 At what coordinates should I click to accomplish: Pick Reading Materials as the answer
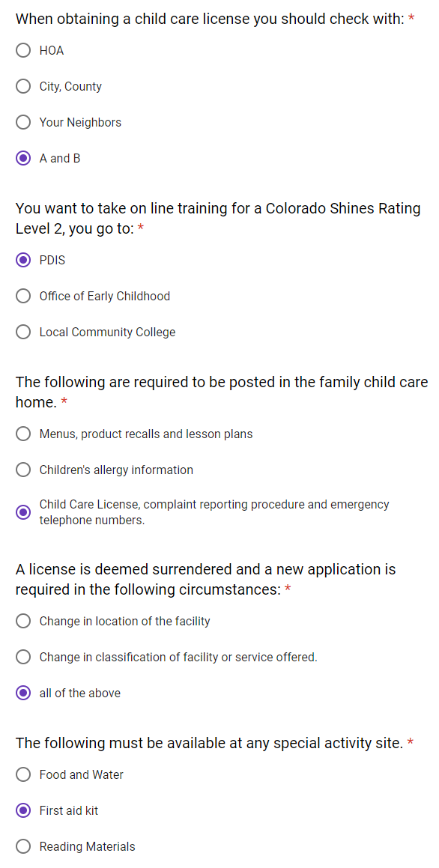[x=23, y=846]
